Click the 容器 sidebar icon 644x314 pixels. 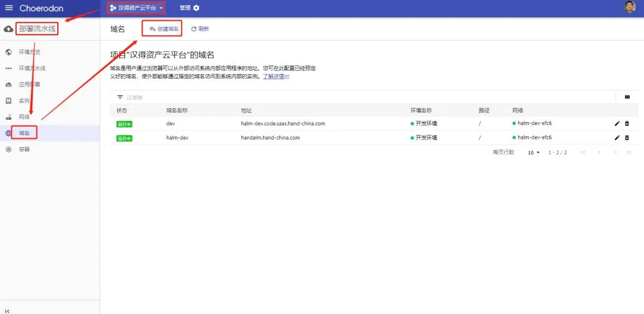tap(8, 150)
